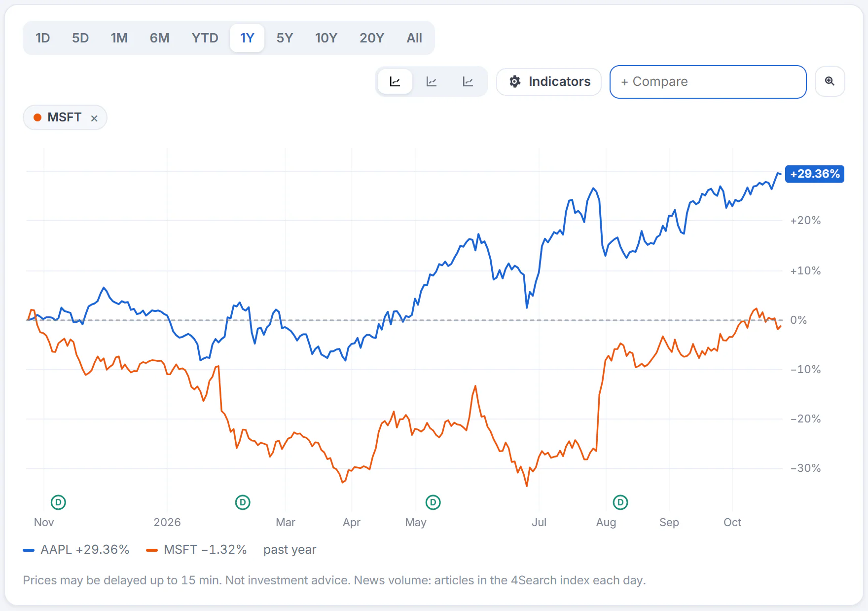
Task: Select the middle chart-type icon
Action: (432, 81)
